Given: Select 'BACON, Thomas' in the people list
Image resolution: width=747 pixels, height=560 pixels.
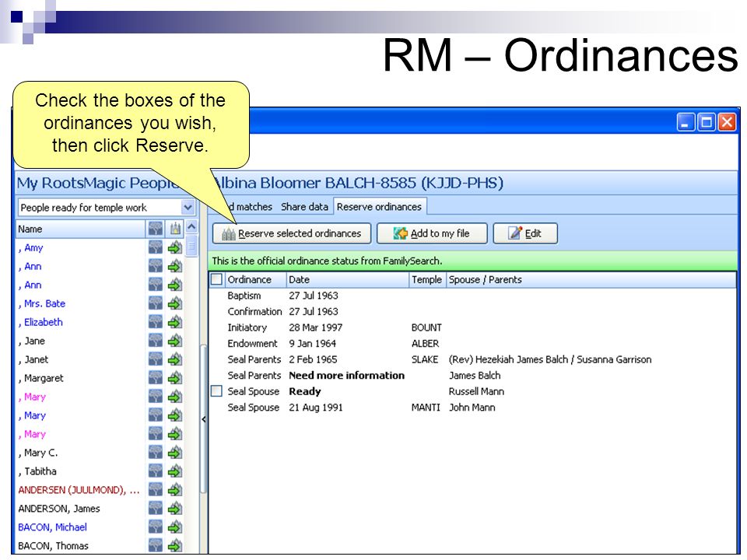Looking at the screenshot, I should 54,546.
